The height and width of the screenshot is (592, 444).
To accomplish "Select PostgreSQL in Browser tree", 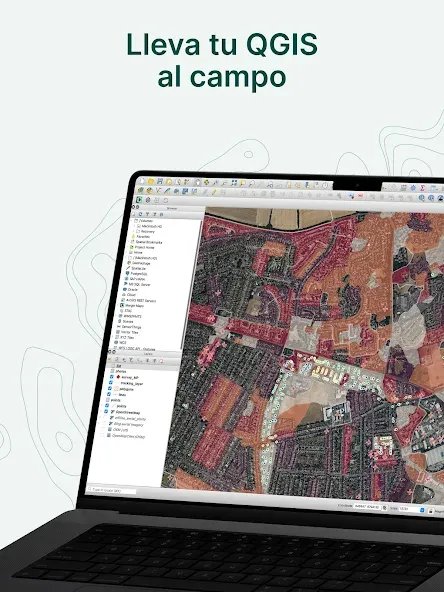I will [139, 274].
